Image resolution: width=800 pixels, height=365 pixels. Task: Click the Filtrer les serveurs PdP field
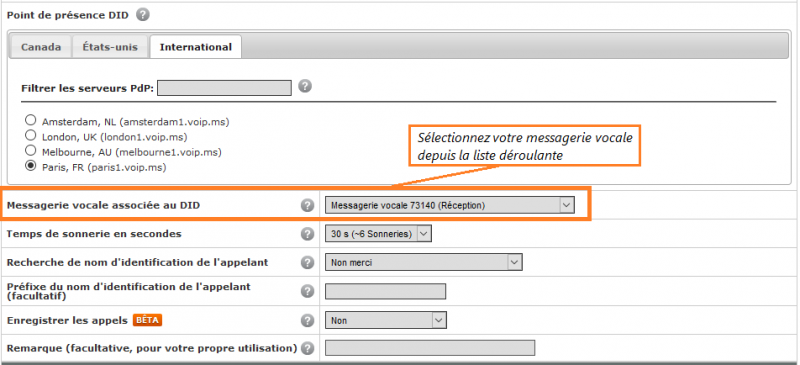[x=224, y=88]
